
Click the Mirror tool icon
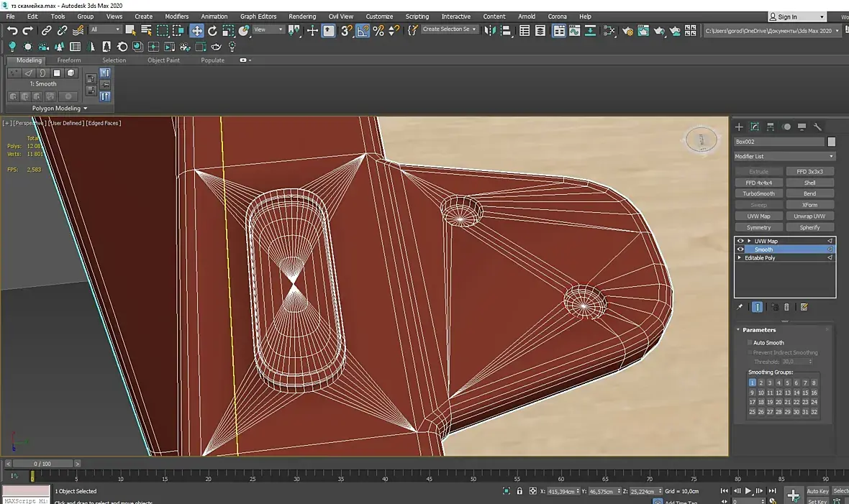tap(490, 30)
